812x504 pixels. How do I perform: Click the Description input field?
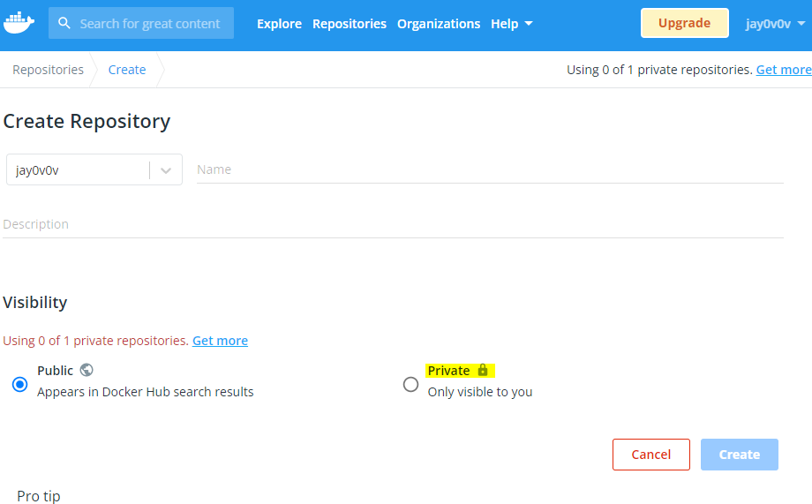(x=393, y=224)
